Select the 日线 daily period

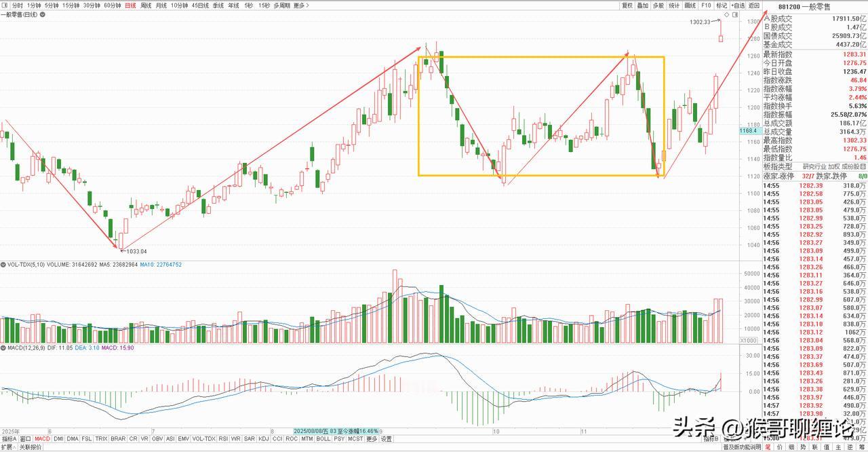tap(130, 5)
